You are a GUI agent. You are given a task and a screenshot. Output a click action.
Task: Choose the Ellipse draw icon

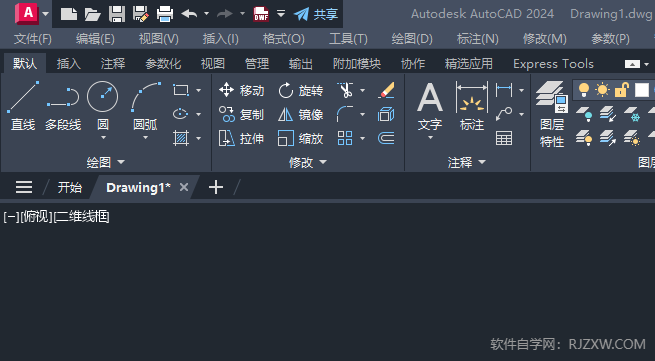[x=181, y=114]
